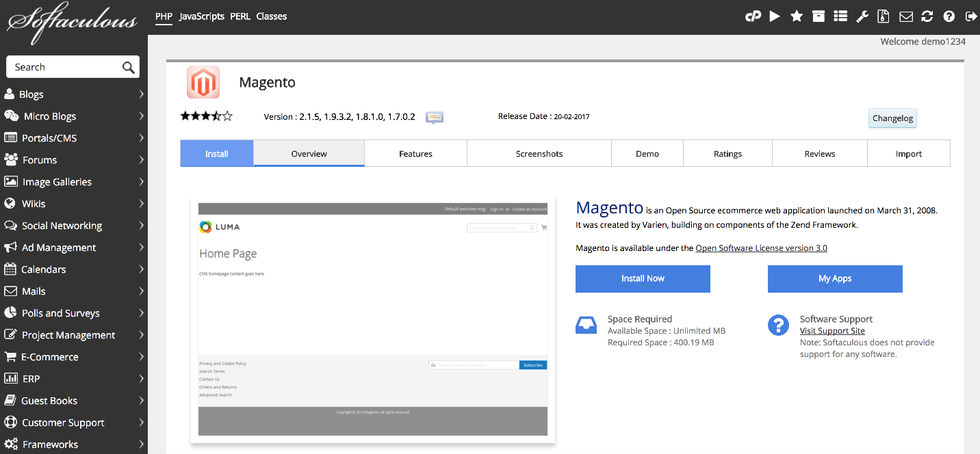The height and width of the screenshot is (454, 980).
Task: Click the Ad Management megaphone icon
Action: tap(10, 248)
